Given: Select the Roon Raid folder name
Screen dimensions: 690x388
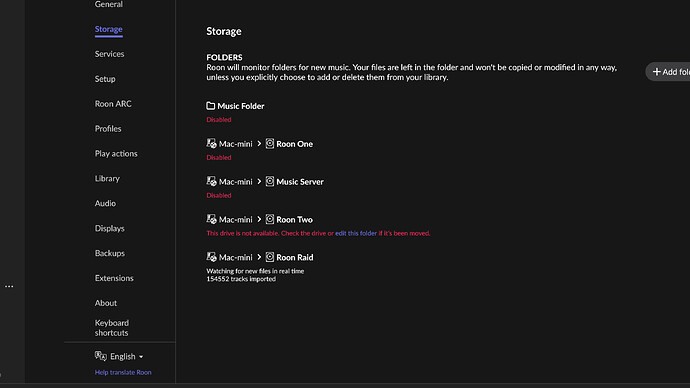Looking at the screenshot, I should coord(295,257).
